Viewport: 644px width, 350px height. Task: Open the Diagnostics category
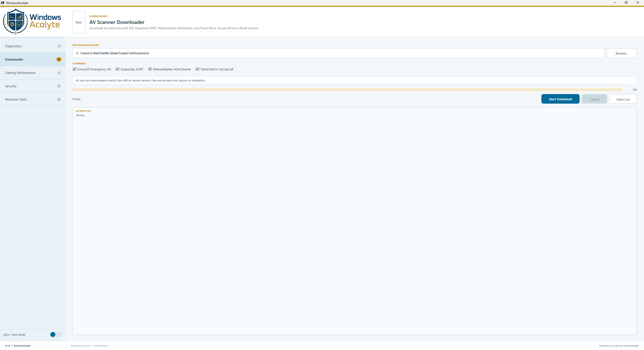point(33,46)
